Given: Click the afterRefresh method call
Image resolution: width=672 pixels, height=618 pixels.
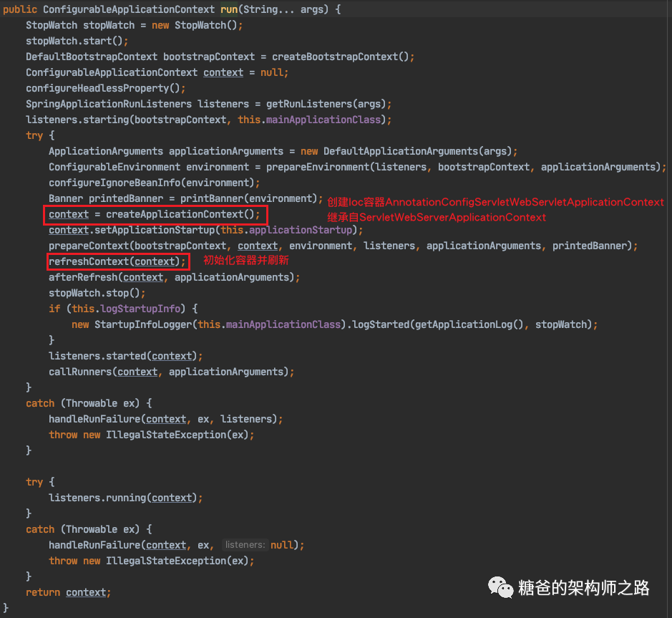Looking at the screenshot, I should coord(83,277).
